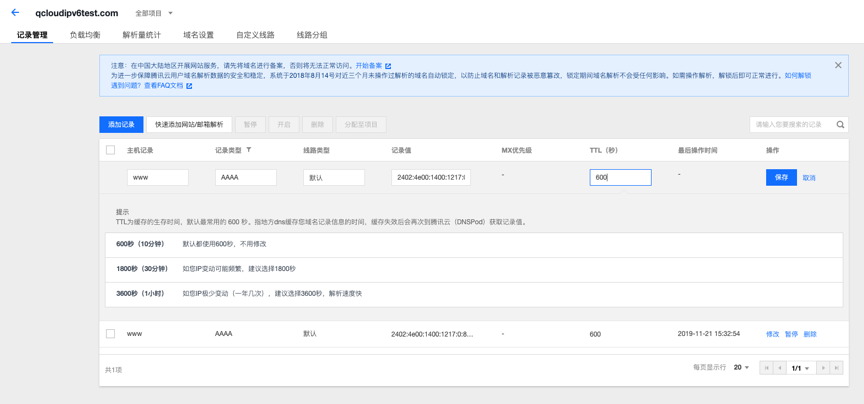Close the blue notice banner
The height and width of the screenshot is (404, 864).
coord(838,65)
